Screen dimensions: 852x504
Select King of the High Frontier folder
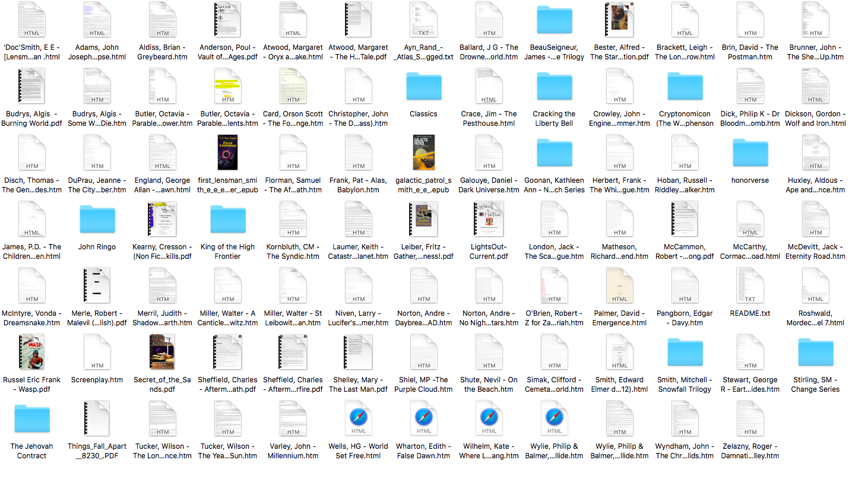[227, 220]
